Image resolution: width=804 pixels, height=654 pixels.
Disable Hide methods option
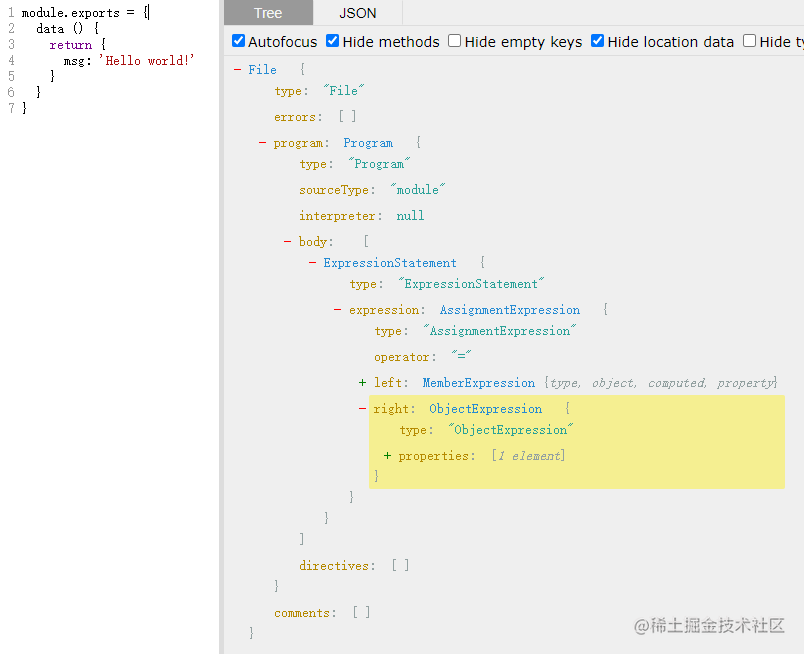point(333,41)
